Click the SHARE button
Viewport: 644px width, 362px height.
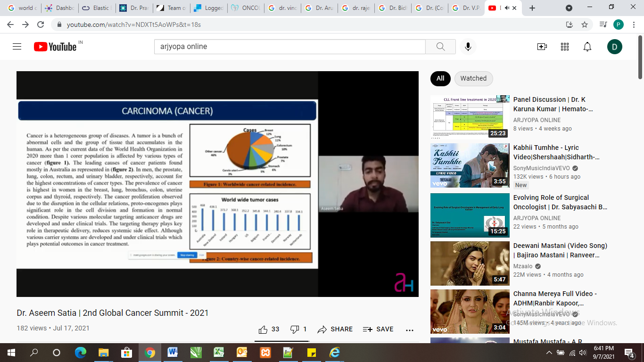(x=335, y=329)
